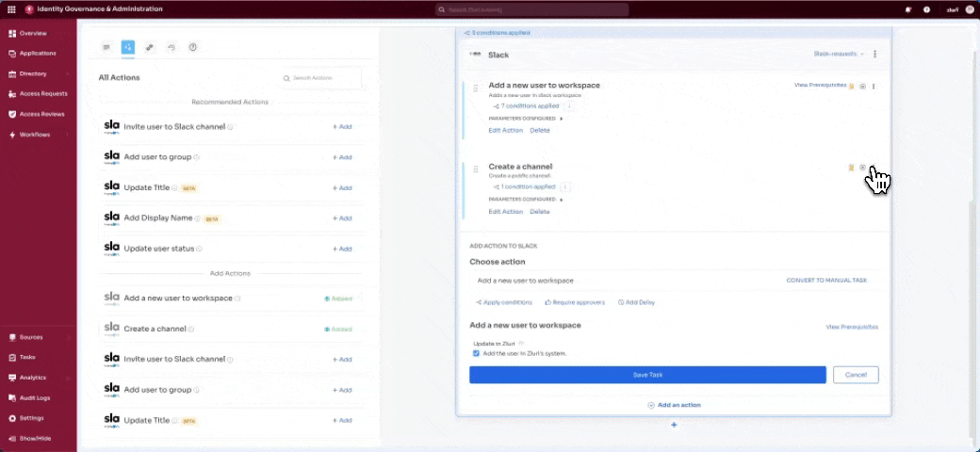Click the Search Actions input field
980x452 pixels.
click(320, 79)
